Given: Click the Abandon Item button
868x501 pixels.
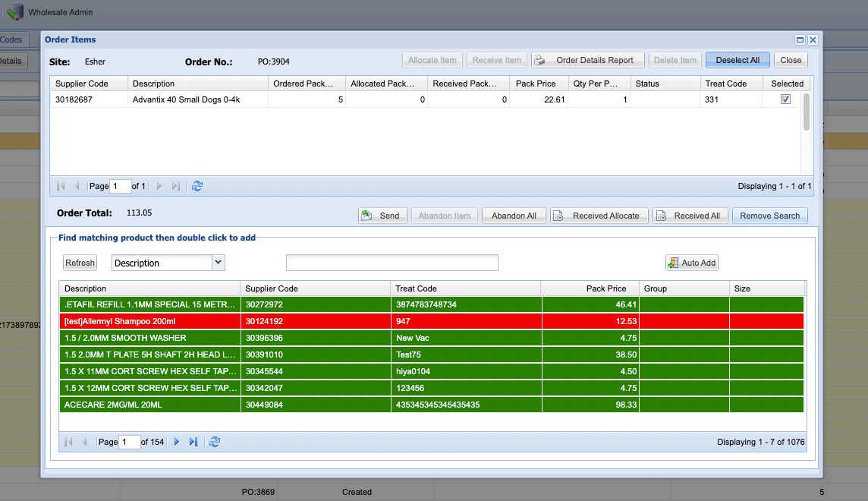Looking at the screenshot, I should 444,216.
